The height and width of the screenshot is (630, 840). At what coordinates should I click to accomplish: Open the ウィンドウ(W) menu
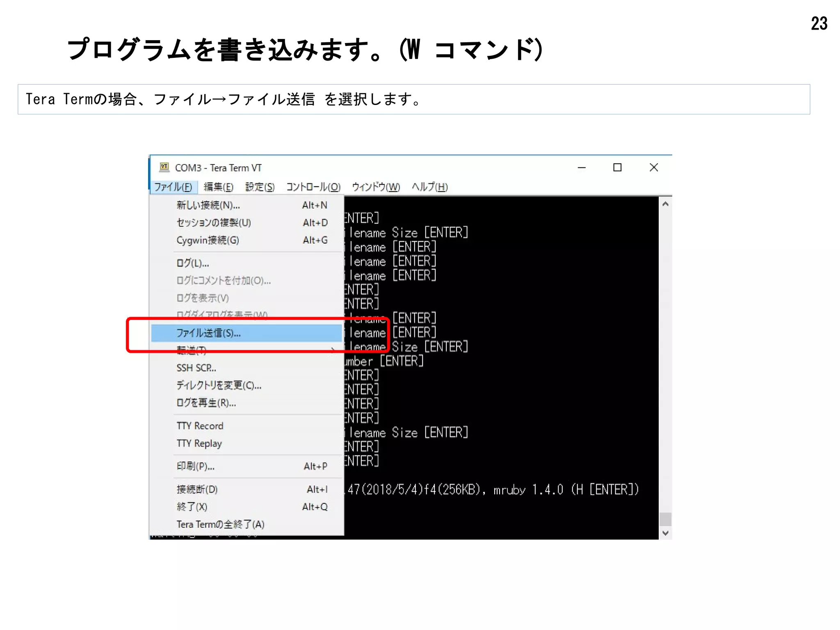(x=376, y=187)
